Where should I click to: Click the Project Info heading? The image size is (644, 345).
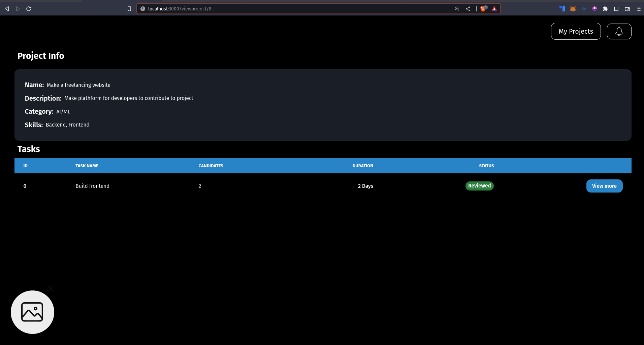(41, 56)
